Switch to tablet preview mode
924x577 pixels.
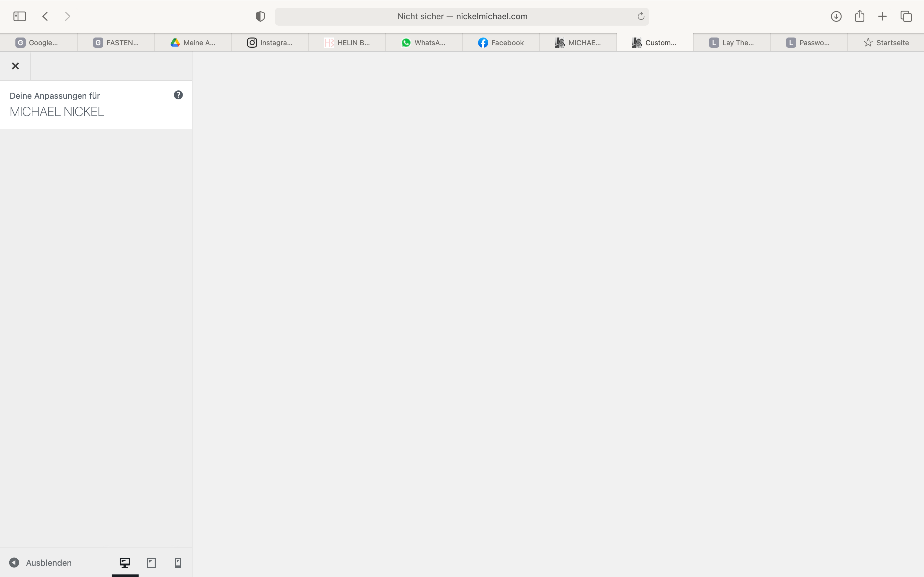(x=151, y=563)
